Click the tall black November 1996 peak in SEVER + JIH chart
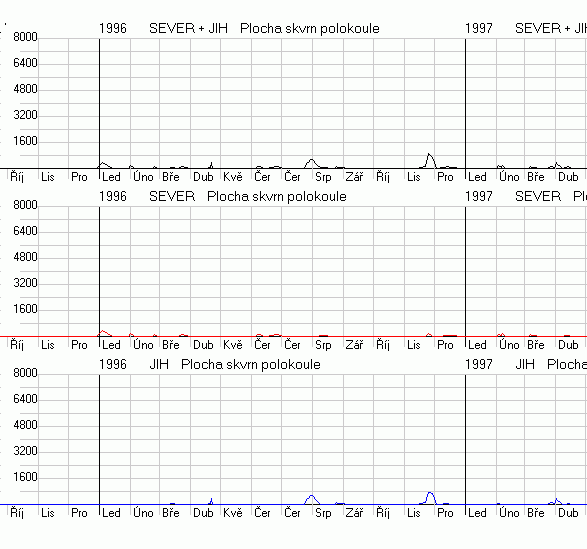Image resolution: width=587 pixels, height=549 pixels. point(430,161)
